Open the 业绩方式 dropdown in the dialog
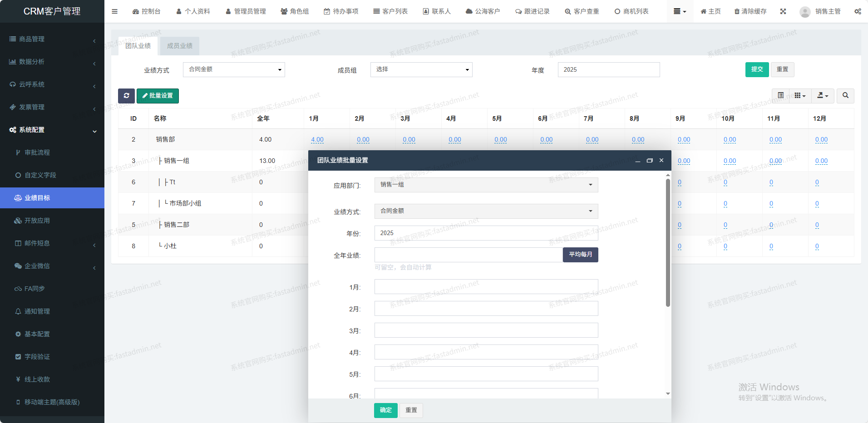The height and width of the screenshot is (423, 868). pyautogui.click(x=486, y=211)
